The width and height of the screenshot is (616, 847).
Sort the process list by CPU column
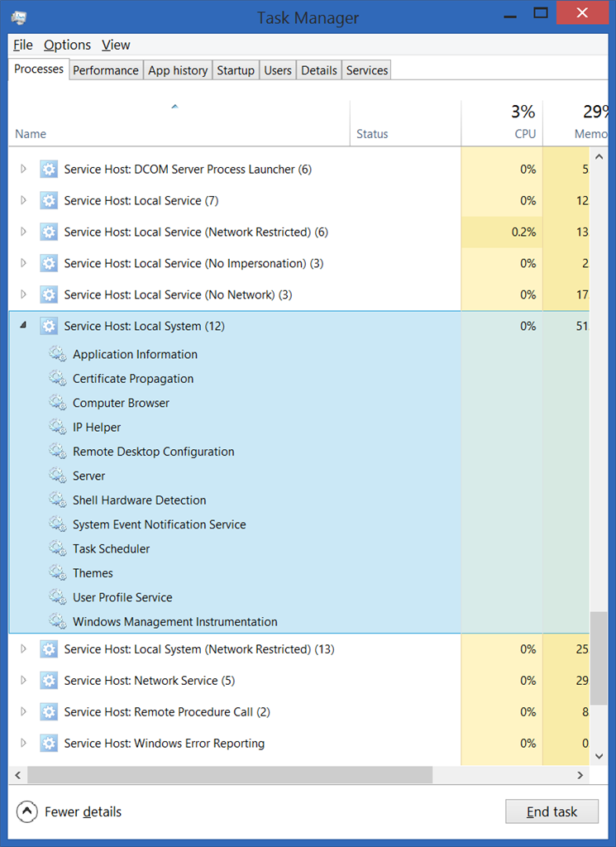tap(502, 123)
